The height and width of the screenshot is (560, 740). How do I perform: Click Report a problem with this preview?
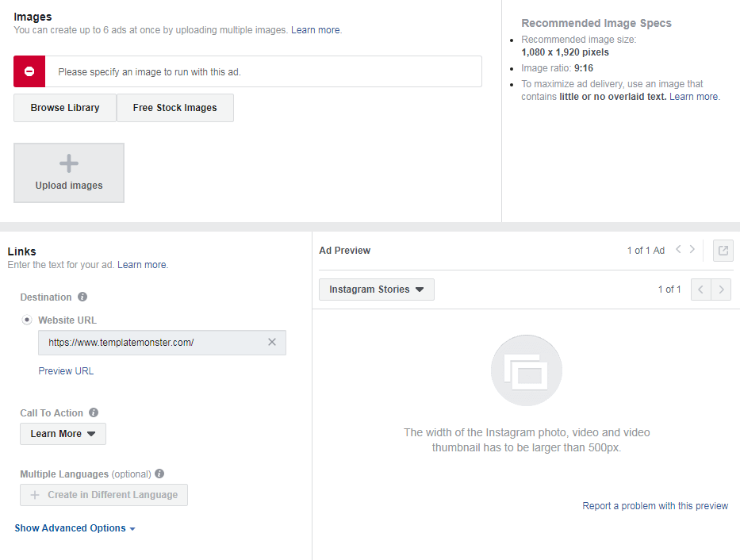click(x=655, y=506)
